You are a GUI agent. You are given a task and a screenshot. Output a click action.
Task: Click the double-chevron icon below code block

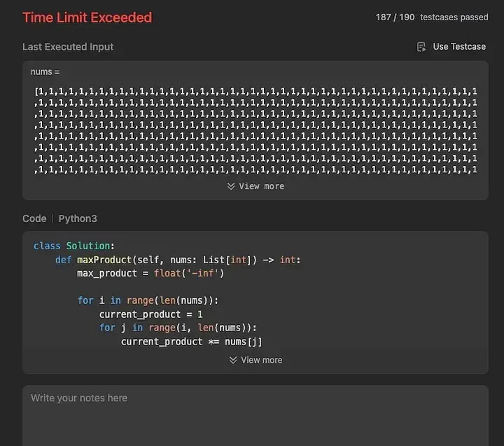[x=233, y=360]
